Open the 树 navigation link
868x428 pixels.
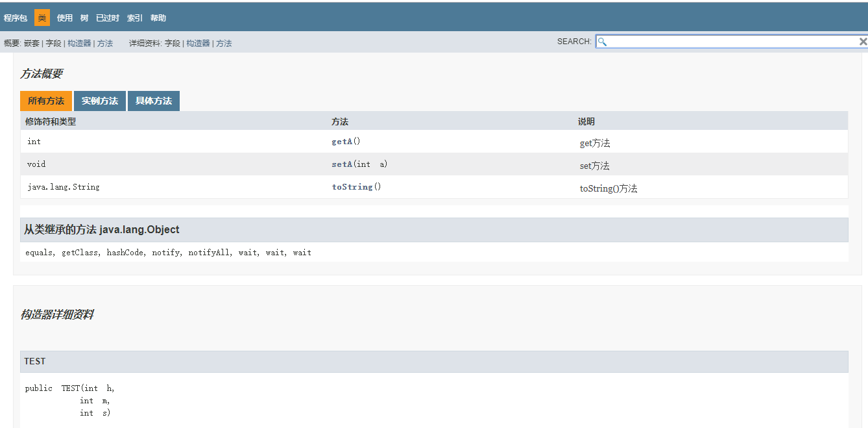84,18
